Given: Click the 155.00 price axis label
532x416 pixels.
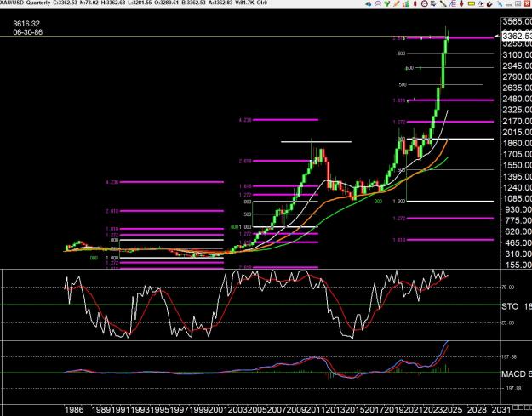Looking at the screenshot, I should (519, 265).
